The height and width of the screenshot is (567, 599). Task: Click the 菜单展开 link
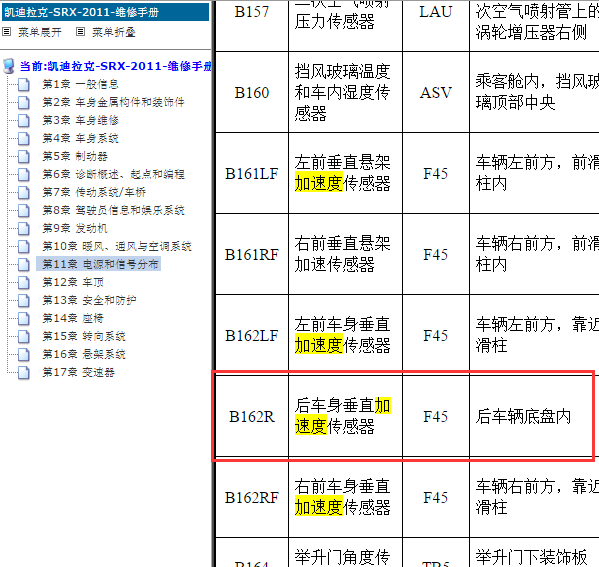coord(40,32)
